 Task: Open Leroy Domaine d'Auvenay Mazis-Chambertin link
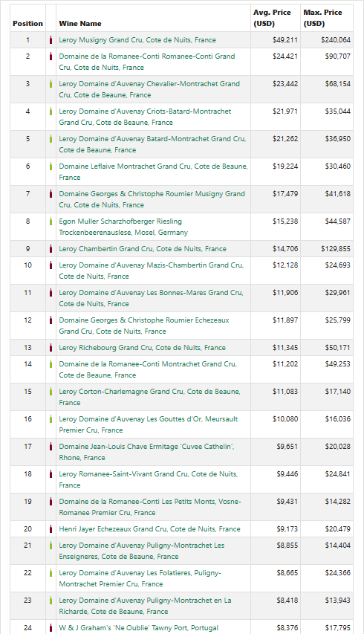tap(151, 271)
